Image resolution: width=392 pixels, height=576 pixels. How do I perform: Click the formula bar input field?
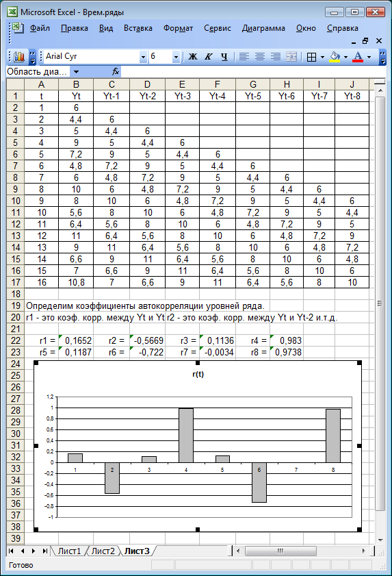coord(252,72)
